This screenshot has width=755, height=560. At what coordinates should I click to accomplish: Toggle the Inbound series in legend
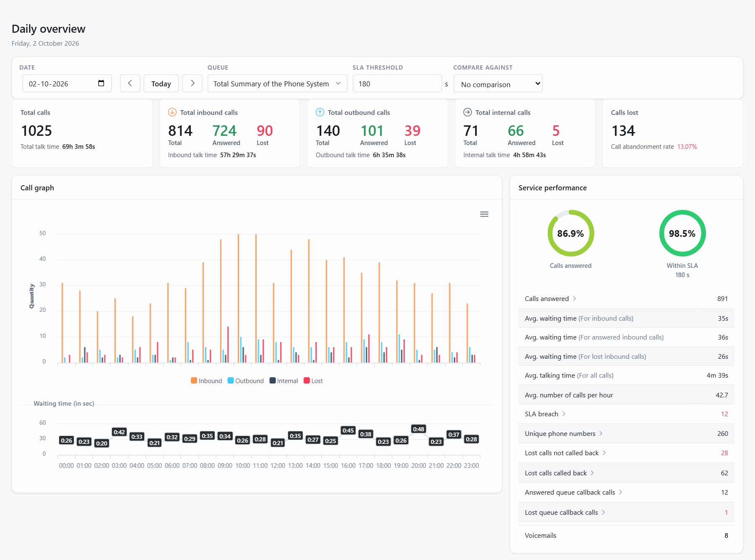pos(206,381)
